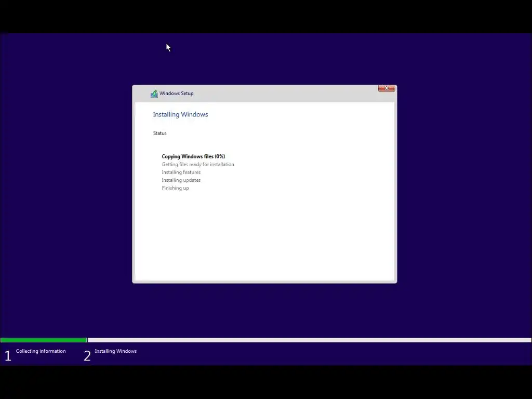The image size is (532, 399).
Task: Select the 'Installing updates' status line
Action: tap(181, 180)
